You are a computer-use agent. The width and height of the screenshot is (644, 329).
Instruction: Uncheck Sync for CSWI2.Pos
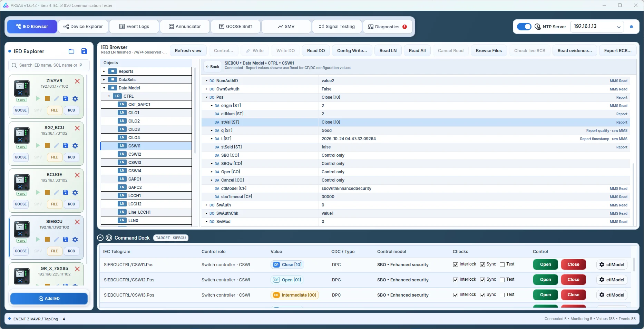point(482,280)
